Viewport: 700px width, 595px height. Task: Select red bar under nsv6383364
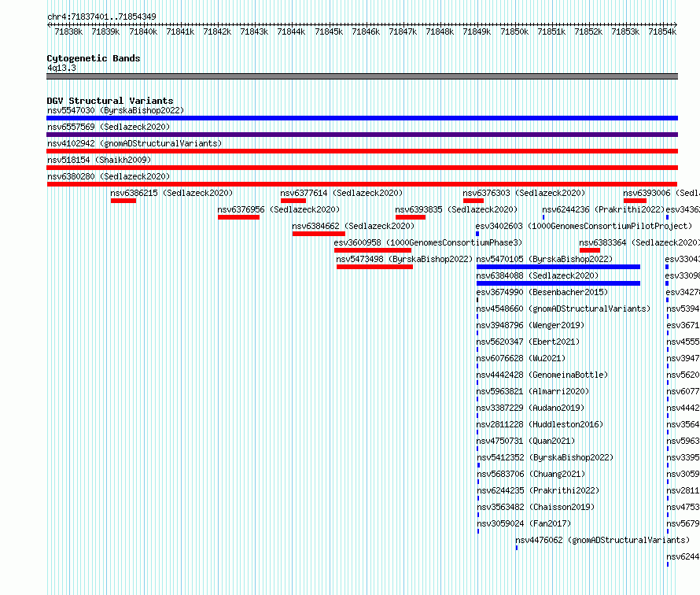[590, 250]
